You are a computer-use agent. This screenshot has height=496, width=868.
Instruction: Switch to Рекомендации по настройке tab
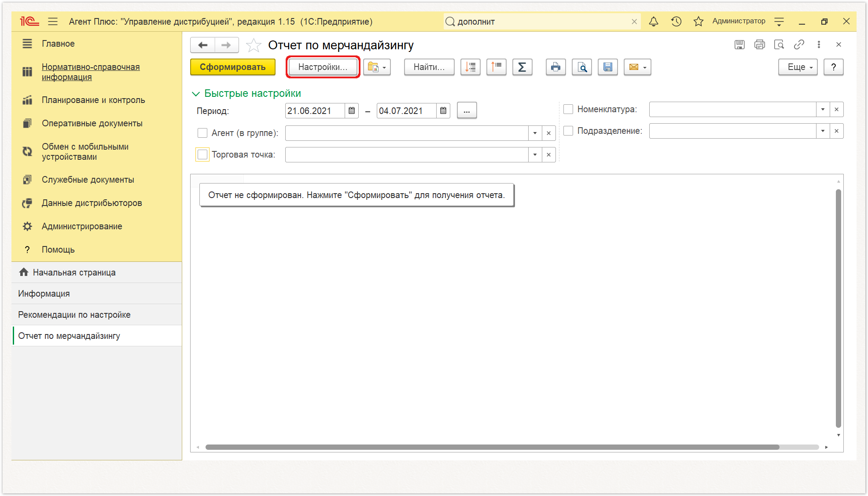97,315
